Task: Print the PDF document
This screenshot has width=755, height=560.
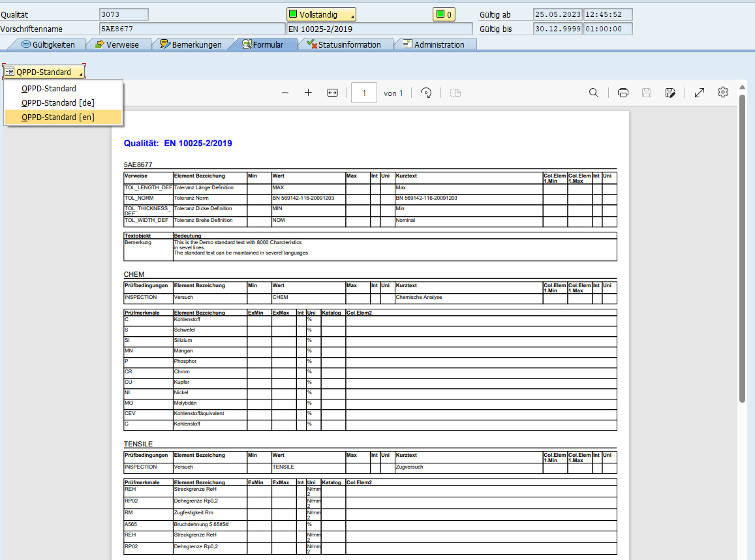Action: point(623,93)
